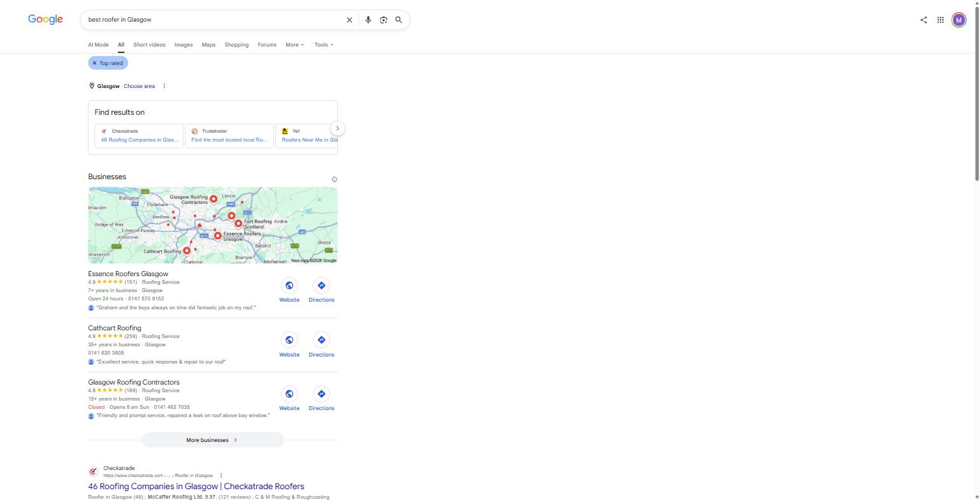Image resolution: width=980 pixels, height=500 pixels.
Task: Open the Businesses info icon
Action: pos(335,179)
